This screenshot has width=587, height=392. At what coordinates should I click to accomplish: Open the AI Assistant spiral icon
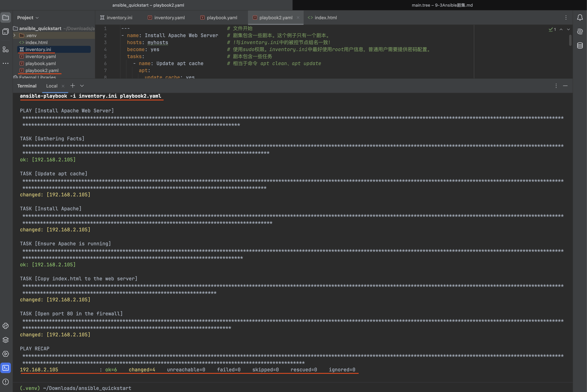tap(580, 31)
